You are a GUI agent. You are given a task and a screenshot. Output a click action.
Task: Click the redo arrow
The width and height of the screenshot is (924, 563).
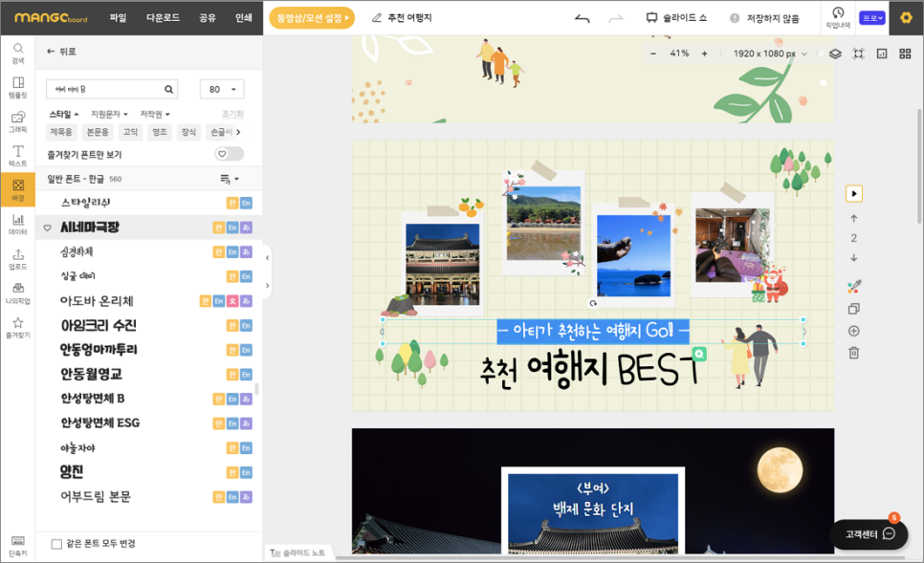tap(616, 18)
